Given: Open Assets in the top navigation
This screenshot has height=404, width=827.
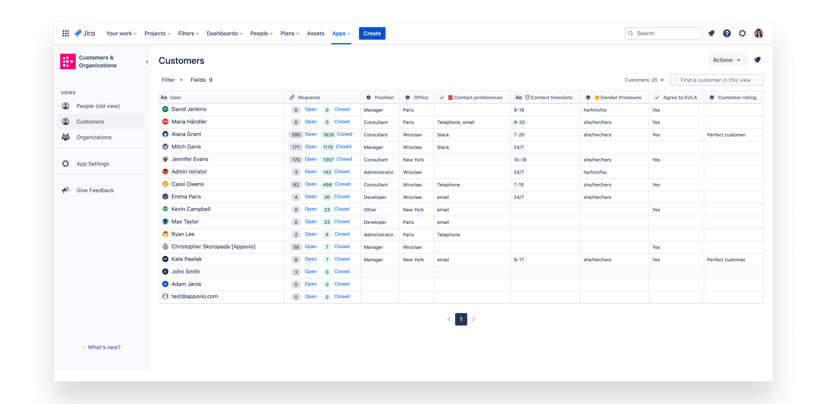Looking at the screenshot, I should (315, 33).
